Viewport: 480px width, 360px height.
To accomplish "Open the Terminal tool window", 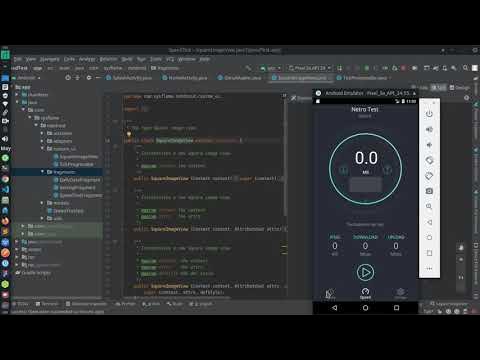I will tap(47, 304).
